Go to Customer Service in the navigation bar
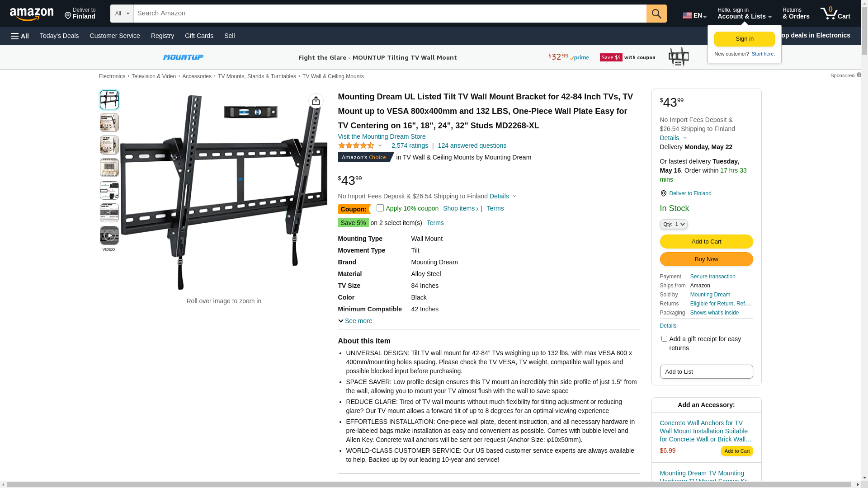868x488 pixels. 115,36
